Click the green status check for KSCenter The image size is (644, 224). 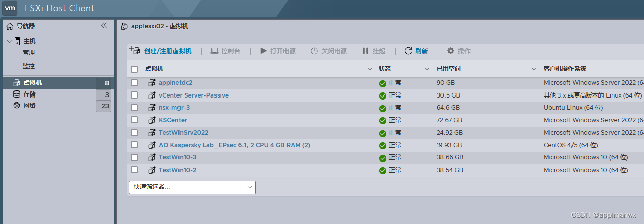[x=383, y=120]
